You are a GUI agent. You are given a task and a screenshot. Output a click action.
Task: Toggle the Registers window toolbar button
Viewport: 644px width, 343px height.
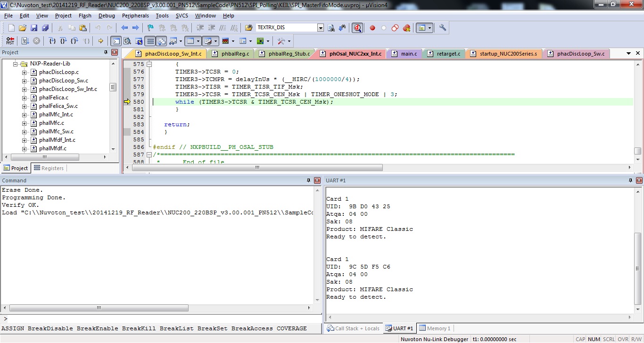click(150, 41)
